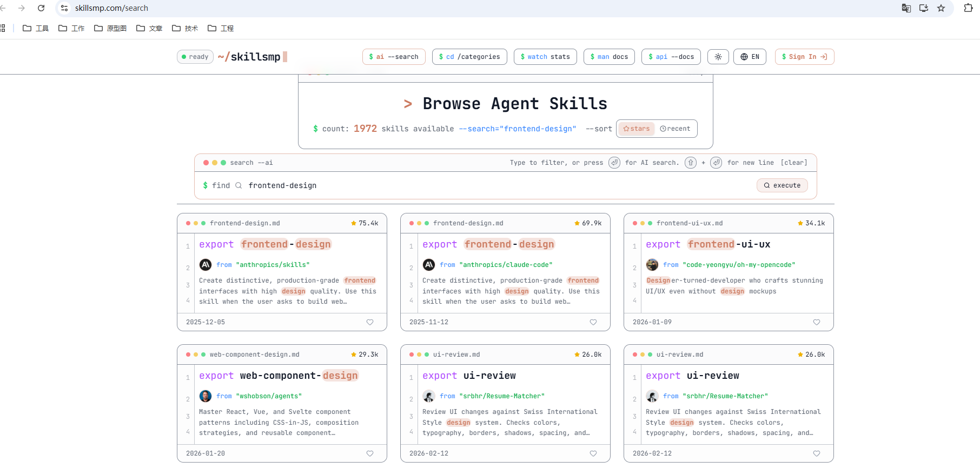Click the Sign In button

(x=804, y=57)
